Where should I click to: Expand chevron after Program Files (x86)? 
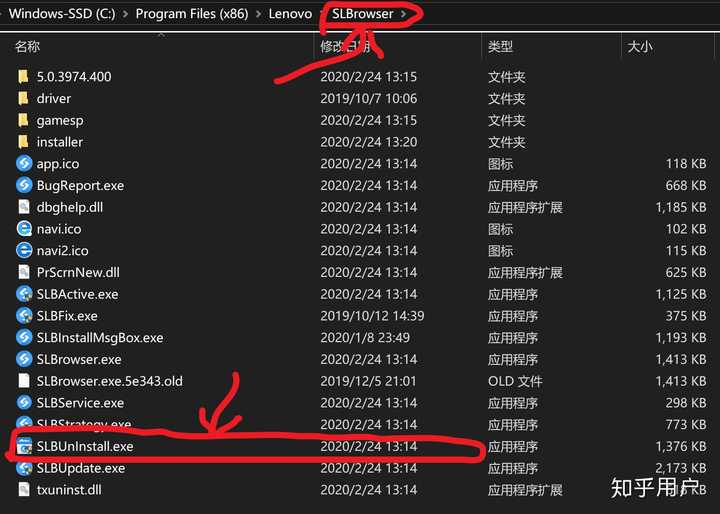(x=259, y=14)
